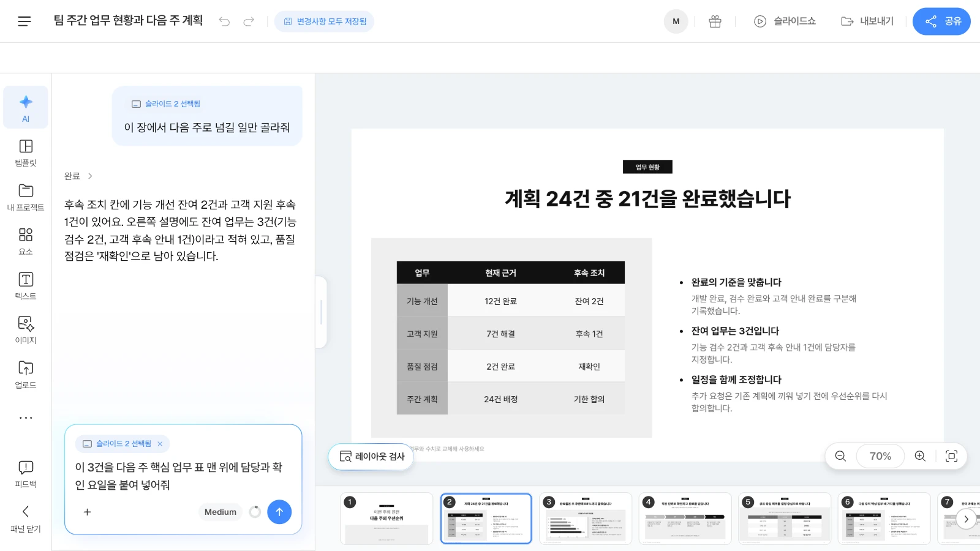This screenshot has width=980, height=551.
Task: Zoom out of the slide canvas
Action: point(840,456)
